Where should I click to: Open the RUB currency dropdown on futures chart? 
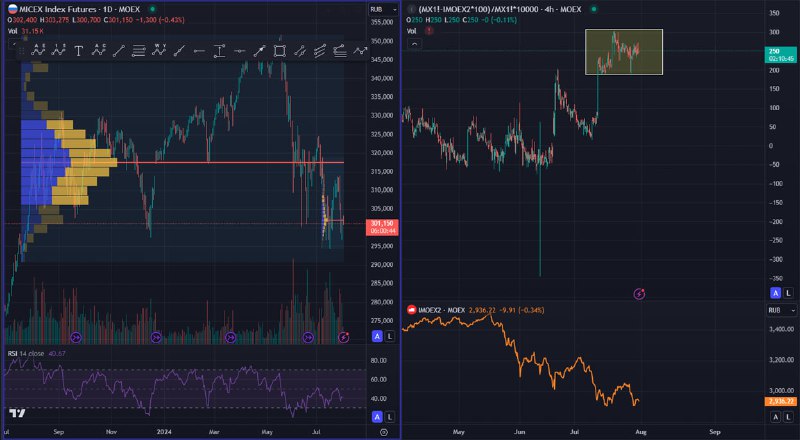(383, 9)
